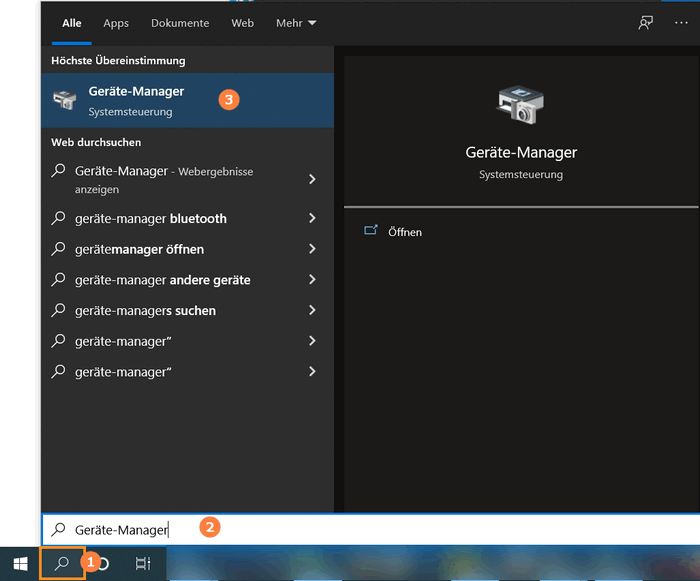Switch to the Alle tab
The image size is (700, 581).
pyautogui.click(x=71, y=23)
